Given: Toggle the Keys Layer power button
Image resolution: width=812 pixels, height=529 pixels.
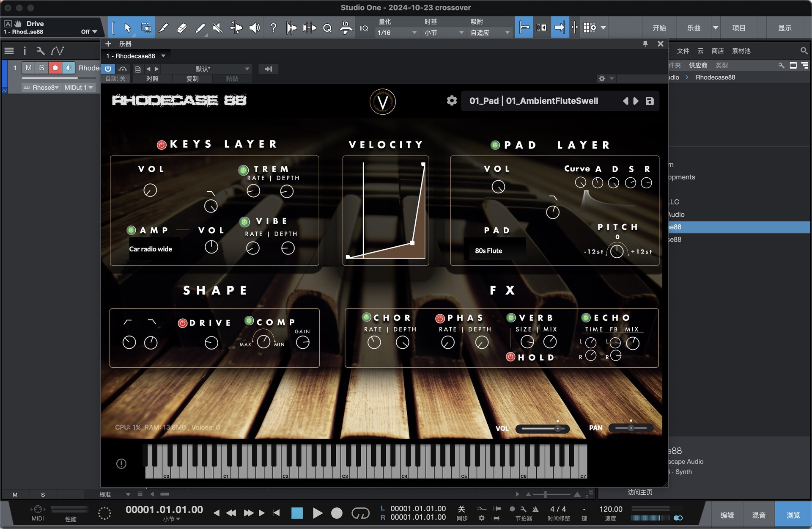Looking at the screenshot, I should (162, 145).
